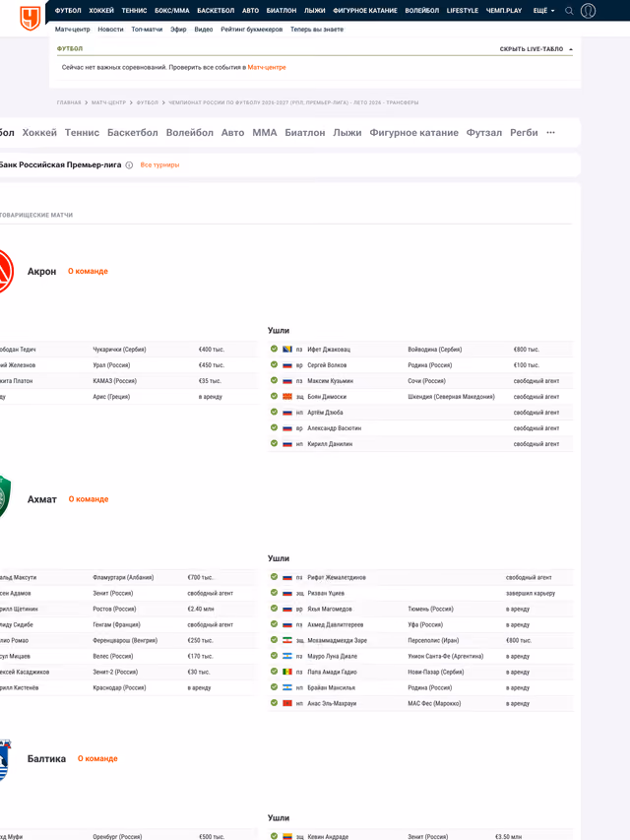The image size is (630, 840).
Task: Expand the ЕЩЁ dropdown in top menu
Action: (x=543, y=11)
